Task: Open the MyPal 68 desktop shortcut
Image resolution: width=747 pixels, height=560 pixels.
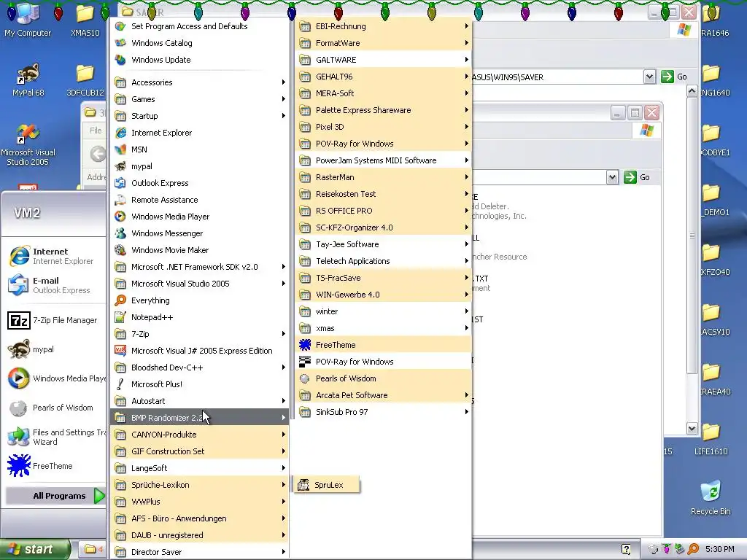Action: point(28,80)
